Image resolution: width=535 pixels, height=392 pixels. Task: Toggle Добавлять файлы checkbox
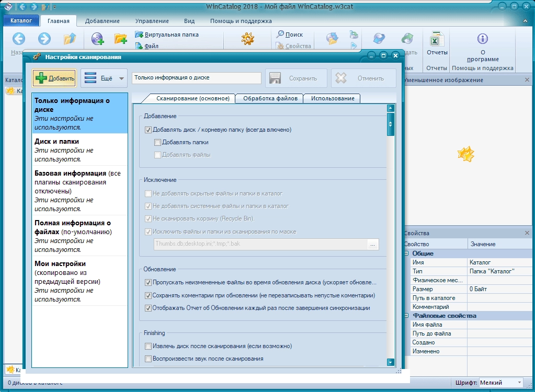coord(157,155)
